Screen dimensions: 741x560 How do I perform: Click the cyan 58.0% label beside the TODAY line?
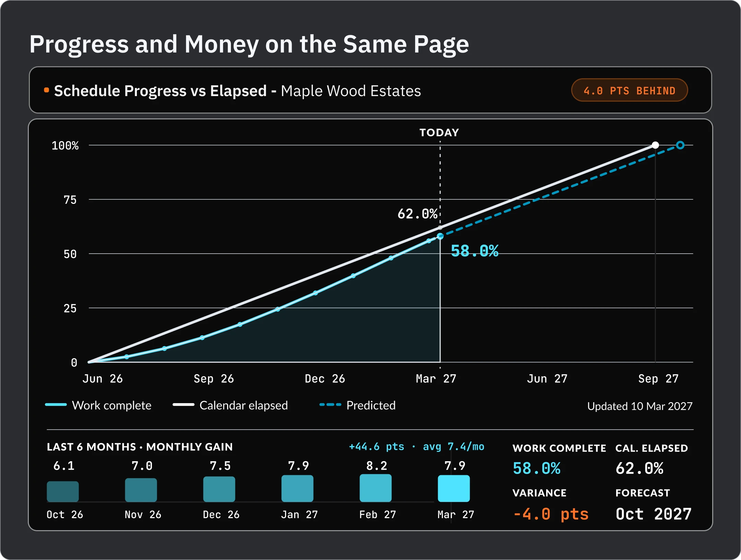475,251
